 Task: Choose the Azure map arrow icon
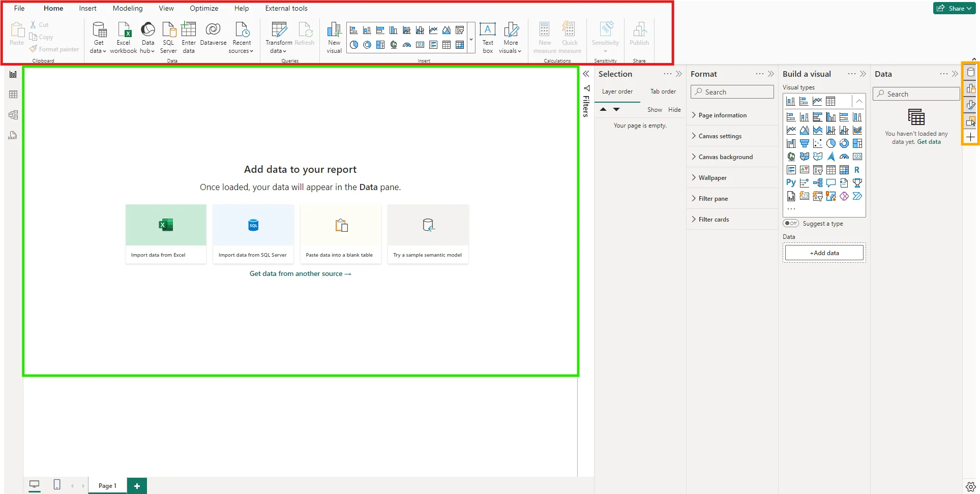point(830,157)
